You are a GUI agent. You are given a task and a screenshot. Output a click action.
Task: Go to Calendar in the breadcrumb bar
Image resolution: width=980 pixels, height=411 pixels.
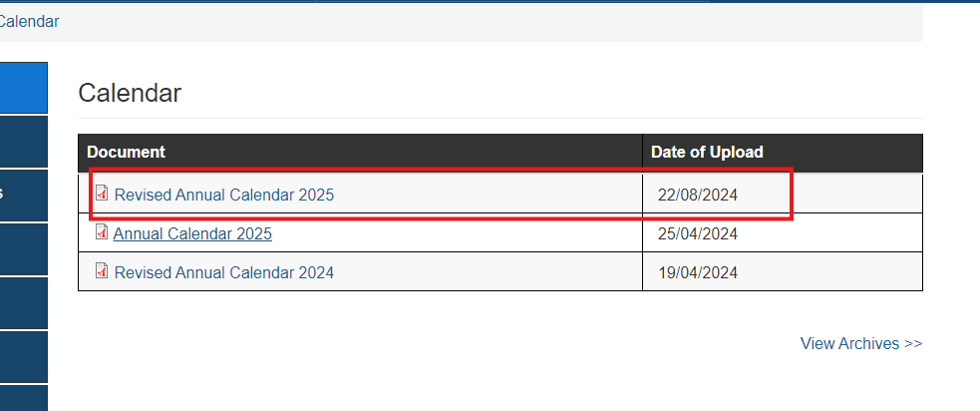(29, 21)
